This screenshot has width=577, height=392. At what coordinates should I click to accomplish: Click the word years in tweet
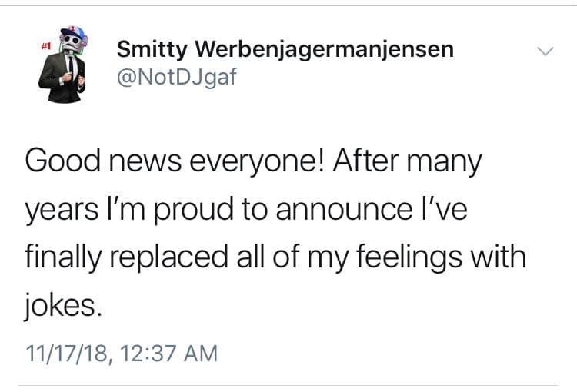[62, 209]
